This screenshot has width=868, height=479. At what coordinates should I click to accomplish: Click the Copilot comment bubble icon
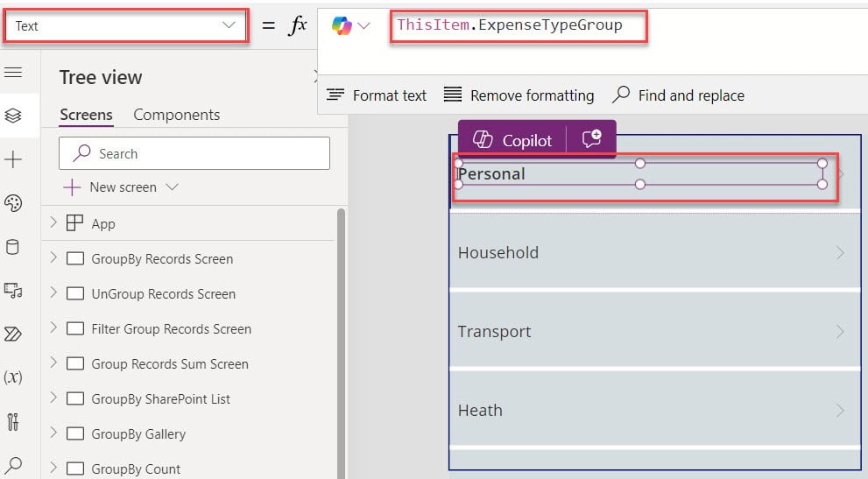(x=591, y=139)
